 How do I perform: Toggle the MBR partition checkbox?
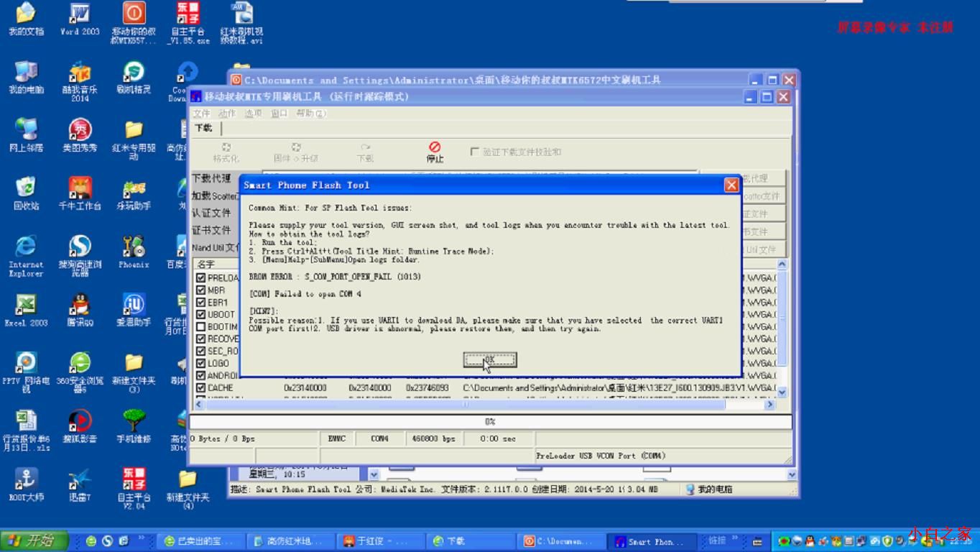tap(201, 290)
